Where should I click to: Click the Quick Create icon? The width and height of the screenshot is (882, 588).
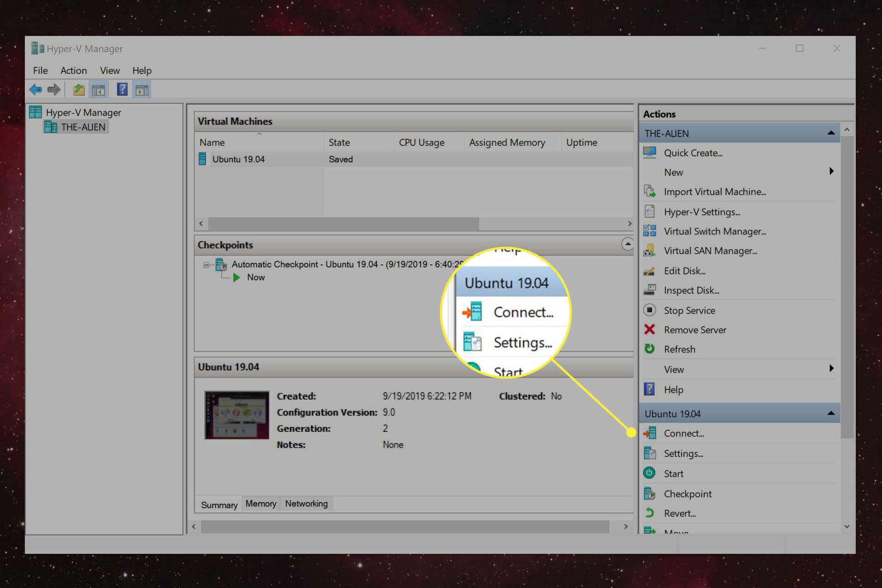pyautogui.click(x=650, y=153)
